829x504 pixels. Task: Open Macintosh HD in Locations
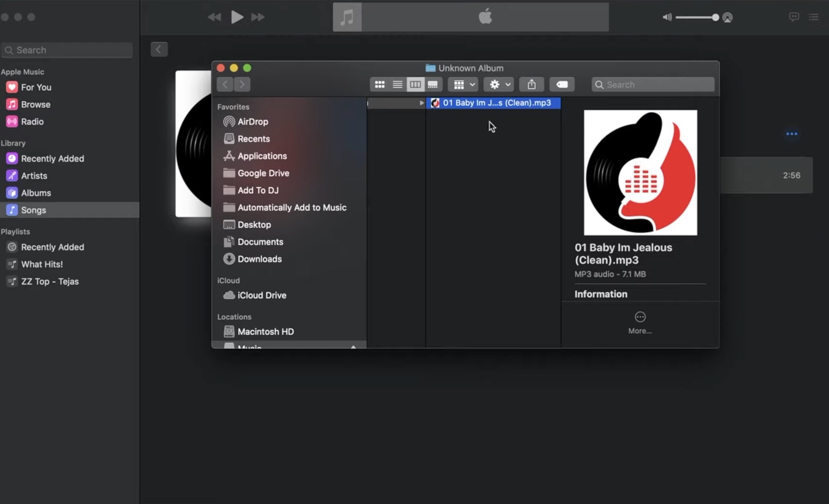click(259, 332)
